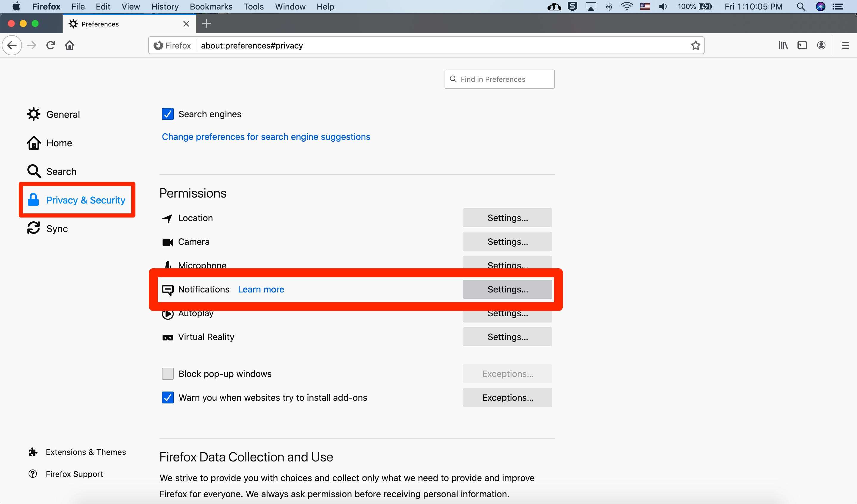857x504 pixels.
Task: Click the Privacy & Security lock icon
Action: (34, 199)
